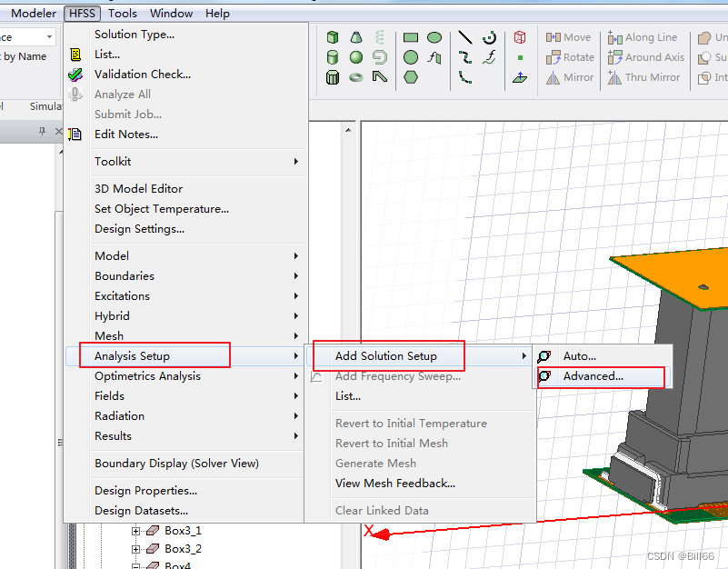Select the Draw Ellipse tool icon
728x569 pixels.
434,37
